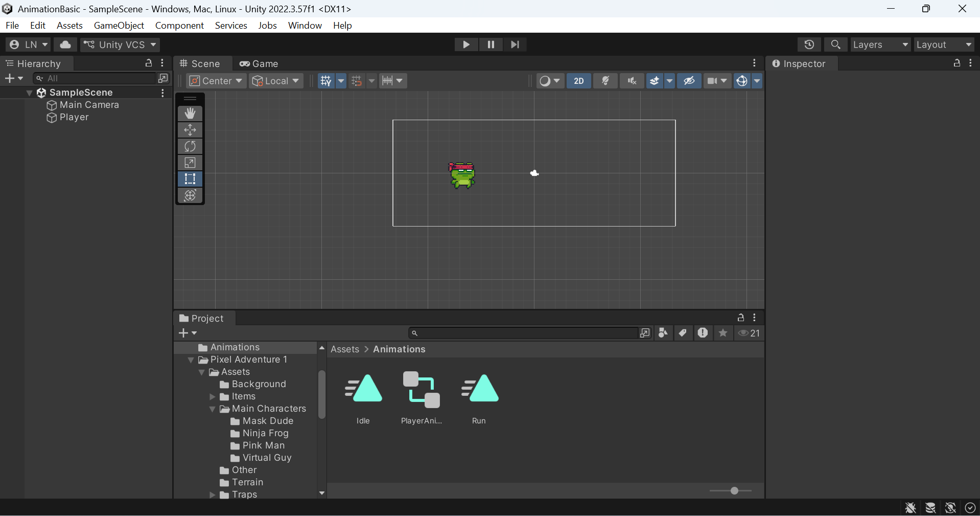Lock the Hierarchy panel
Screen dimensions: 980x516
[x=149, y=63]
